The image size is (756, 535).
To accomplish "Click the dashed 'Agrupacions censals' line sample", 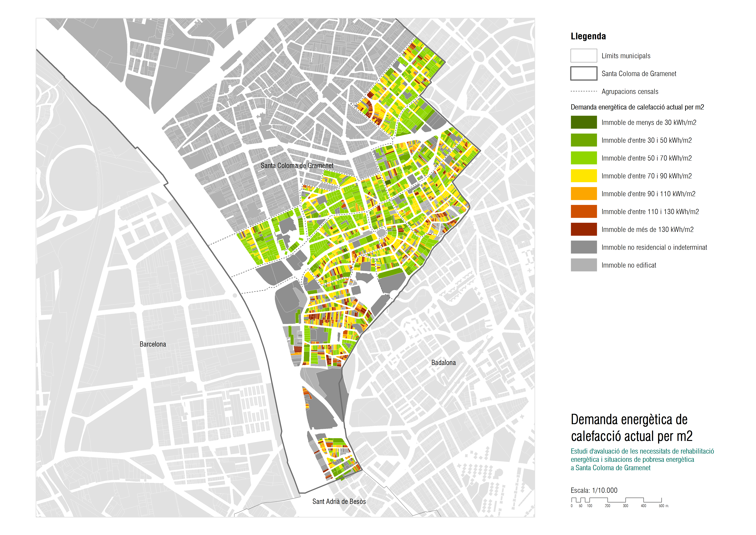I will click(x=583, y=91).
